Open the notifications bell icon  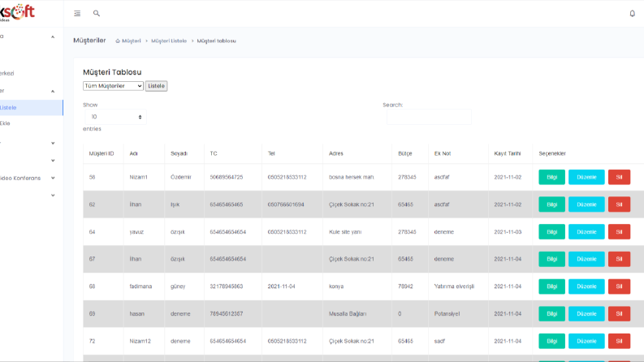pos(632,14)
